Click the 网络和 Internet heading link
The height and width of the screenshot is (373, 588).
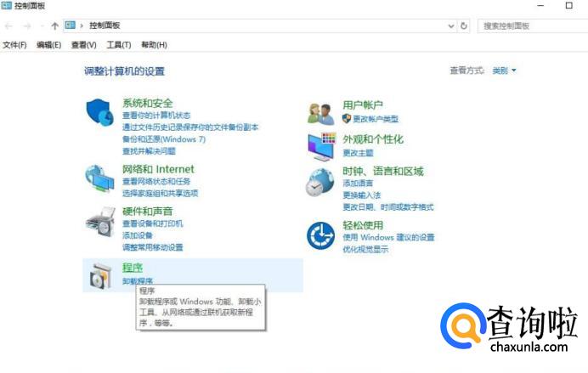pos(158,169)
